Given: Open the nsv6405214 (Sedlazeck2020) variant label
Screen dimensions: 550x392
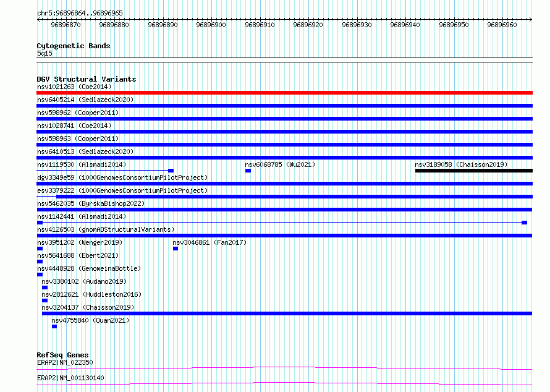Looking at the screenshot, I should point(85,100).
